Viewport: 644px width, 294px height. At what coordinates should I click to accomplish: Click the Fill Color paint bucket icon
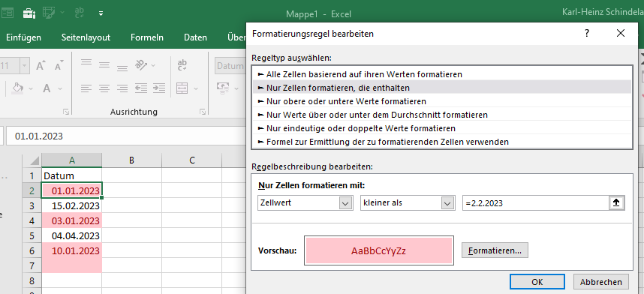click(18, 88)
